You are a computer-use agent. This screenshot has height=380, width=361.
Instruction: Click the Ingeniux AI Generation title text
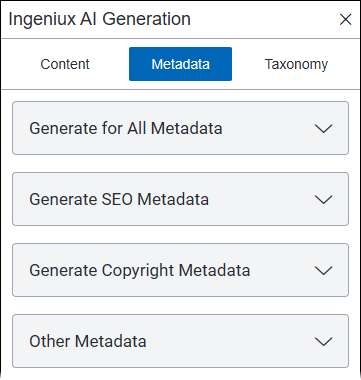point(99,19)
